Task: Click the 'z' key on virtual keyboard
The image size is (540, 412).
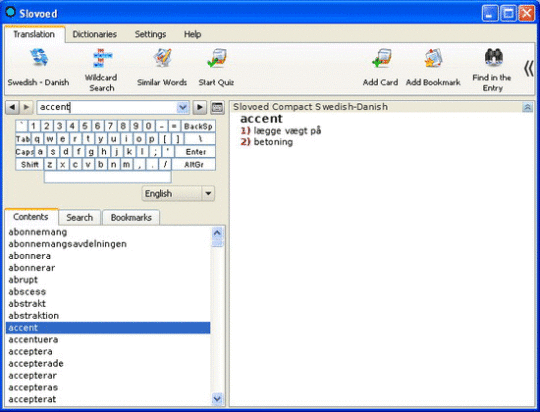Action: 50,165
